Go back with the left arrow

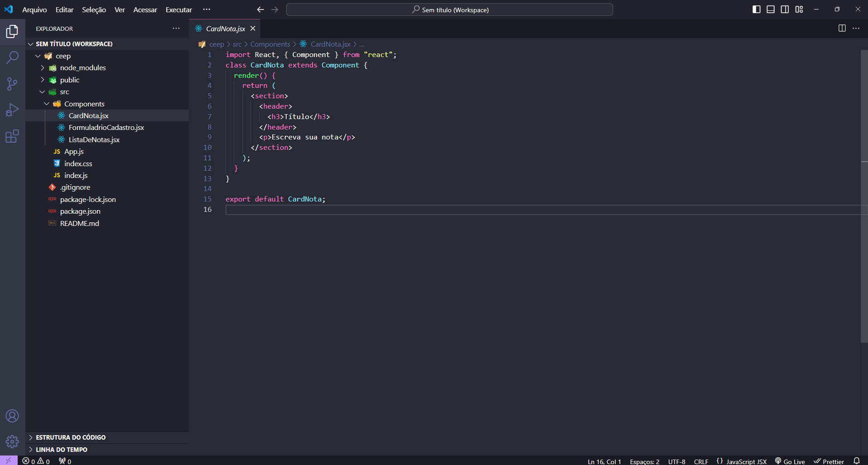coord(260,10)
